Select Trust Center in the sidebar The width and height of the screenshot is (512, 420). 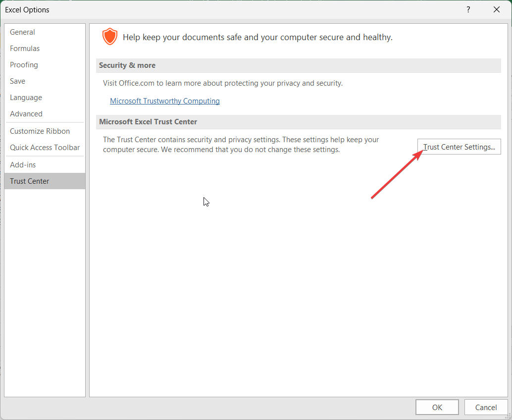click(45, 181)
